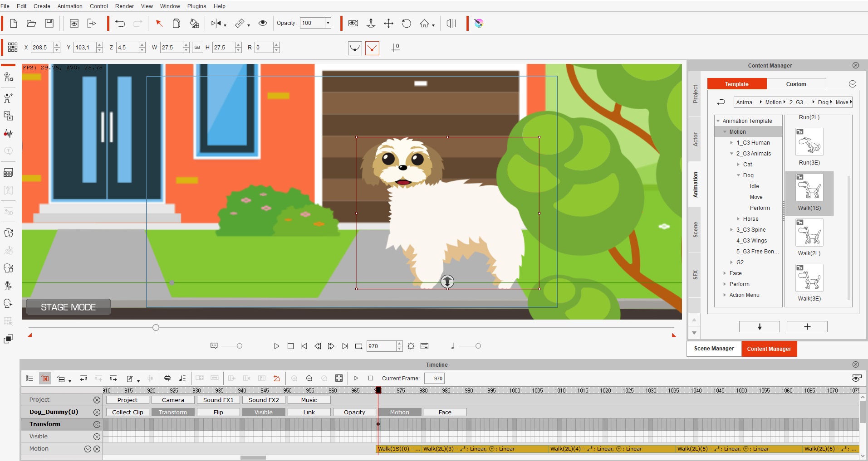This screenshot has height=461, width=868.
Task: Select the Actor side tab
Action: tap(695, 139)
